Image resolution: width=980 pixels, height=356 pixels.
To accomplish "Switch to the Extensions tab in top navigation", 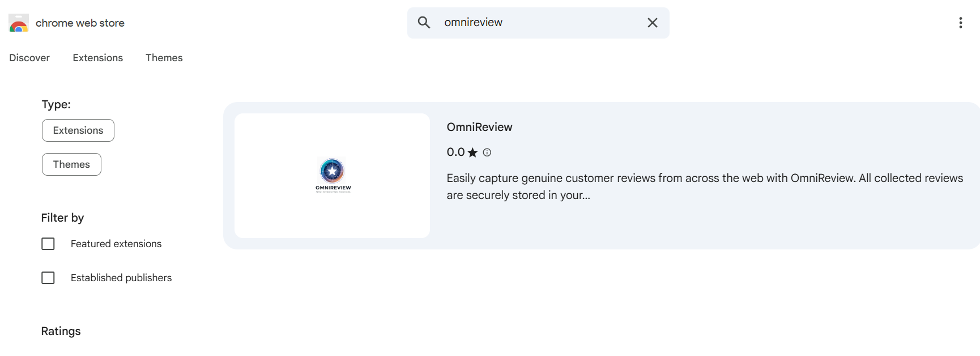I will click(x=97, y=58).
